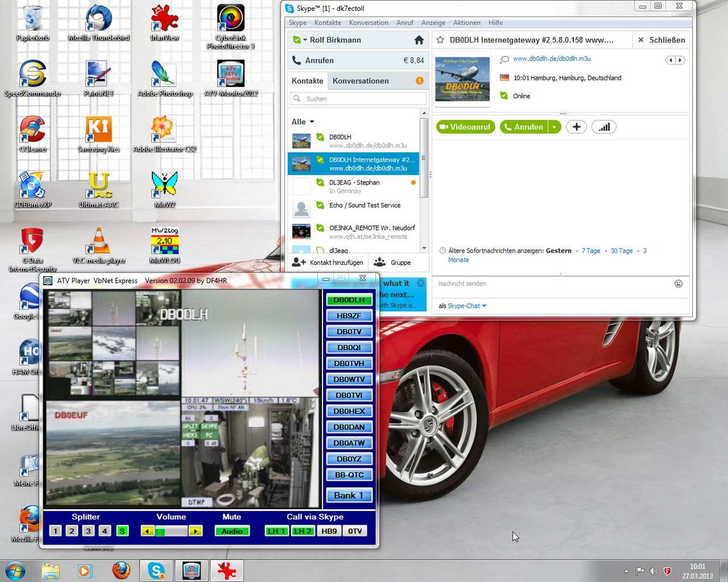Open the Kontakte menu

pyautogui.click(x=328, y=23)
